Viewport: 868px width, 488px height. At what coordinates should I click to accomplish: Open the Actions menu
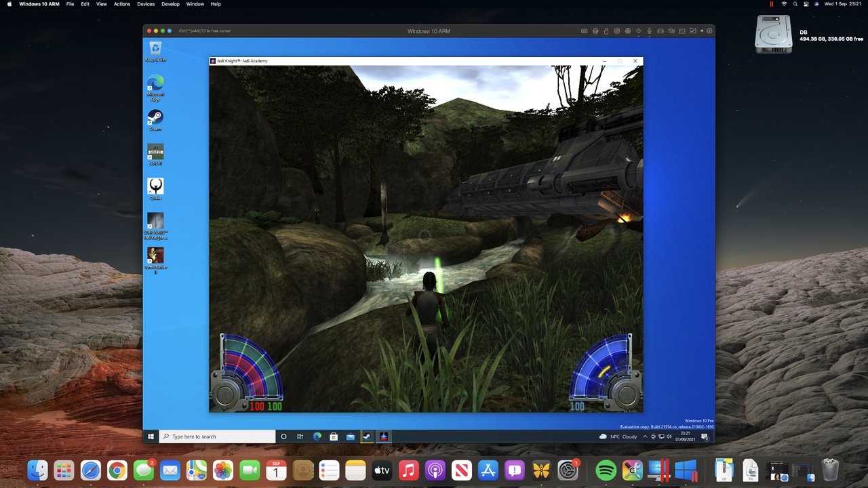click(x=122, y=4)
